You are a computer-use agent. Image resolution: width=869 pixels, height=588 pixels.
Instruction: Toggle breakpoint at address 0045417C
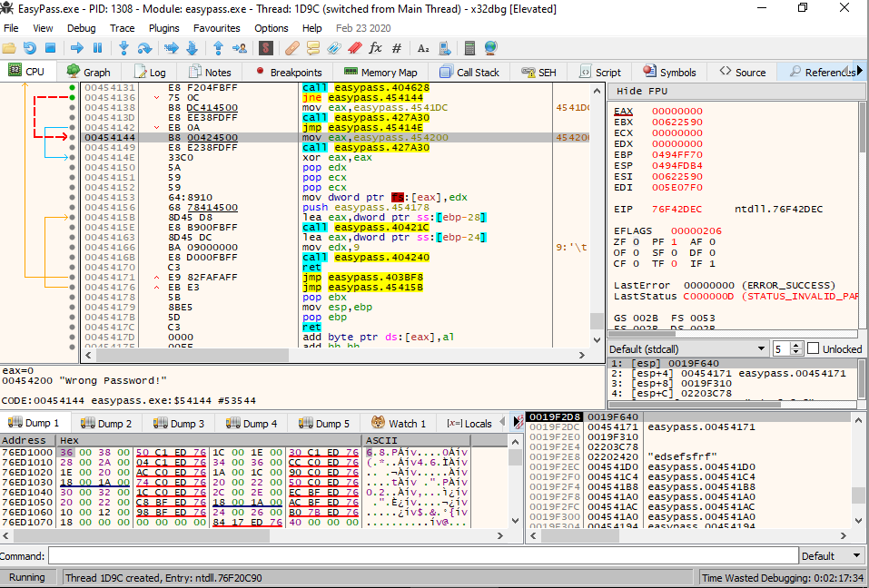(x=72, y=327)
